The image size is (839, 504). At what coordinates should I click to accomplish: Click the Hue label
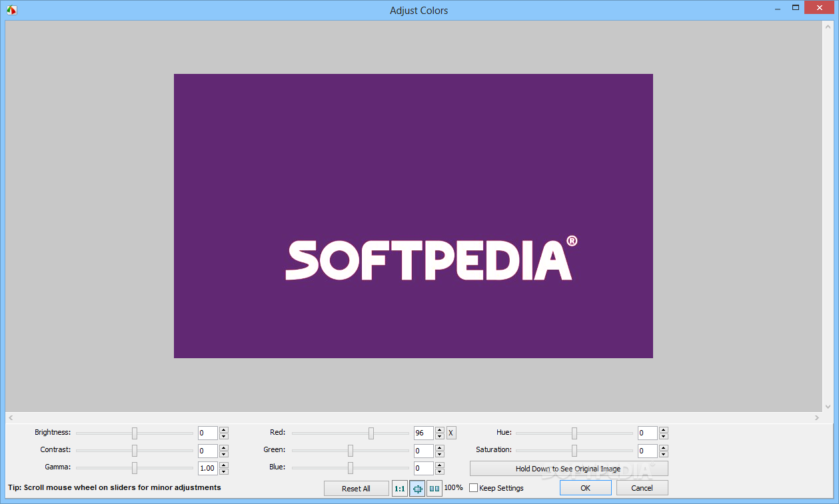point(504,433)
